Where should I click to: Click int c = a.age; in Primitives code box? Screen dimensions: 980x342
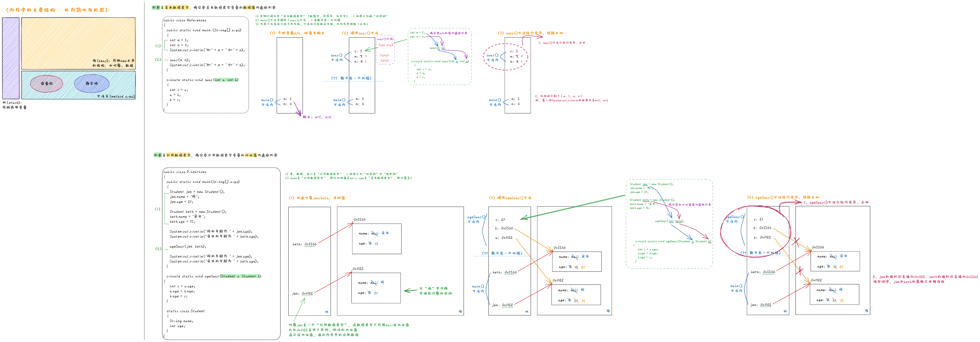[x=183, y=286]
